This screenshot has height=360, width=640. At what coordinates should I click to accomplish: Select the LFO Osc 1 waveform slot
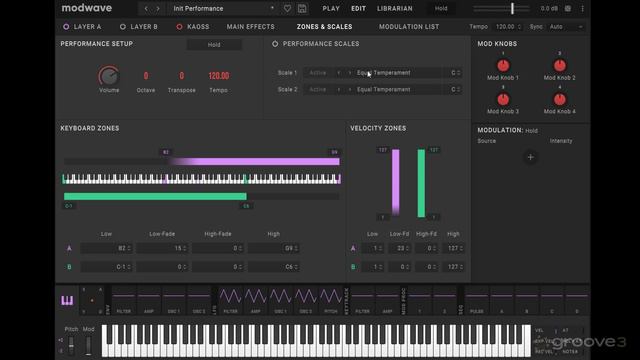[280, 300]
